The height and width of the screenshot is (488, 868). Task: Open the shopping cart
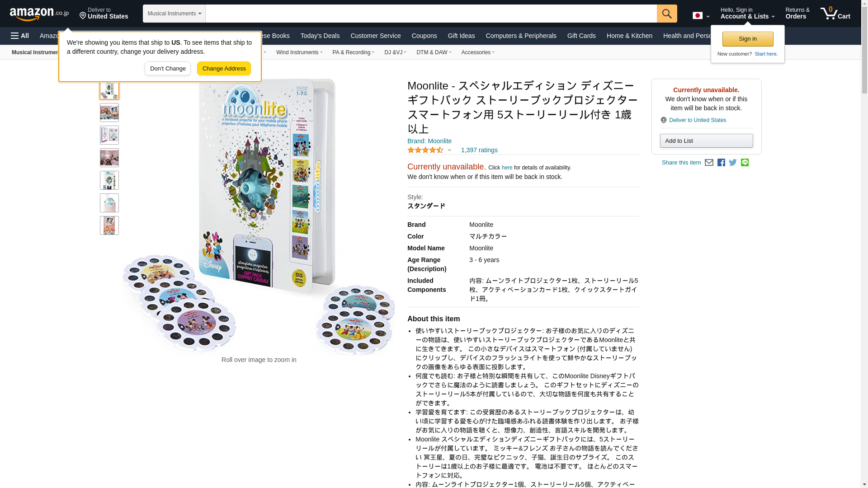[835, 14]
